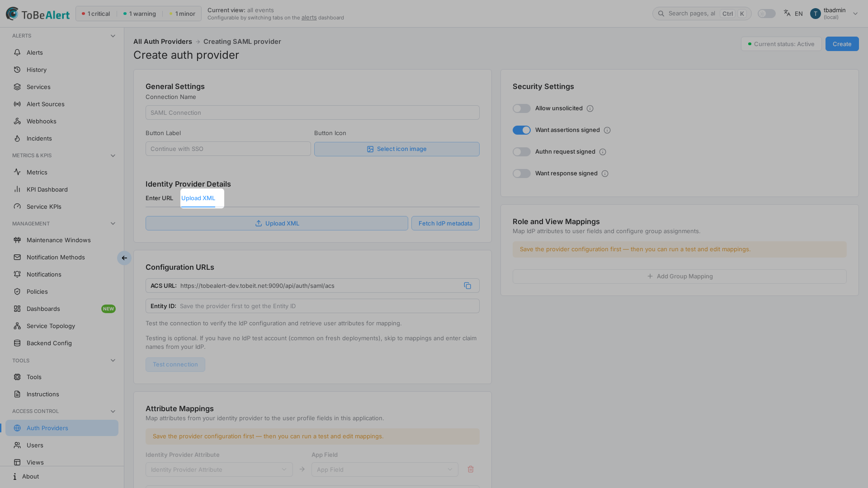Viewport: 868px width, 488px height.
Task: Collapse the ALERTS sidebar section
Action: (x=113, y=36)
